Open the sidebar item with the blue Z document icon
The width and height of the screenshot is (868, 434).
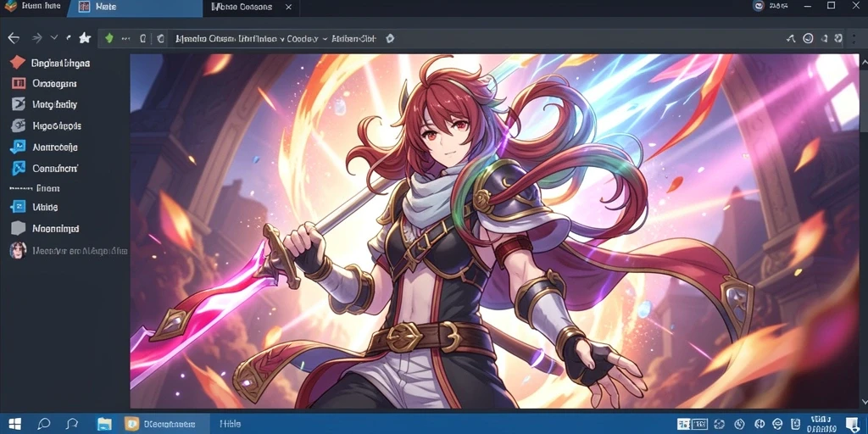point(34,207)
